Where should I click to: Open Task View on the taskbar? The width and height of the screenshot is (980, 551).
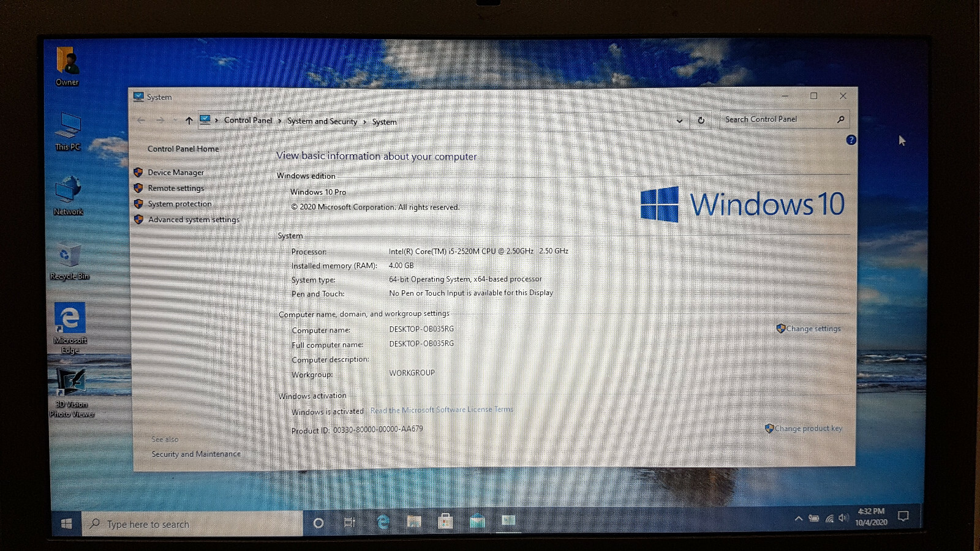(x=350, y=523)
